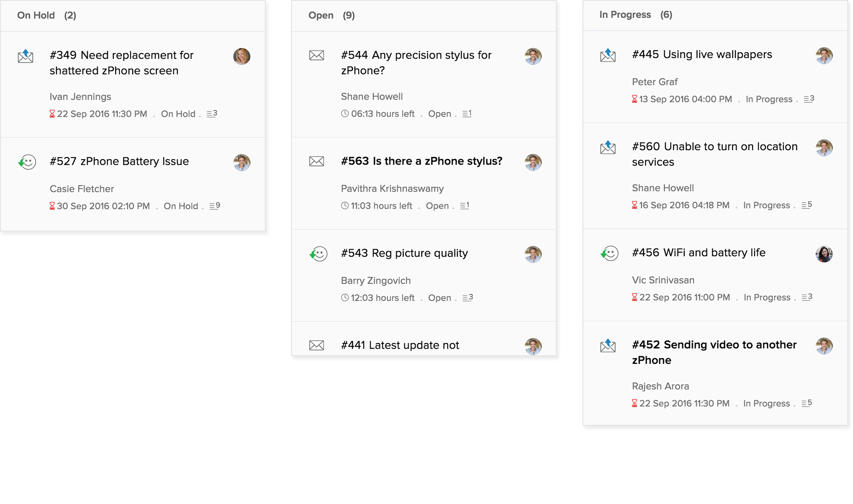Open ticket #563 Is there a zPhone stylus?

421,161
